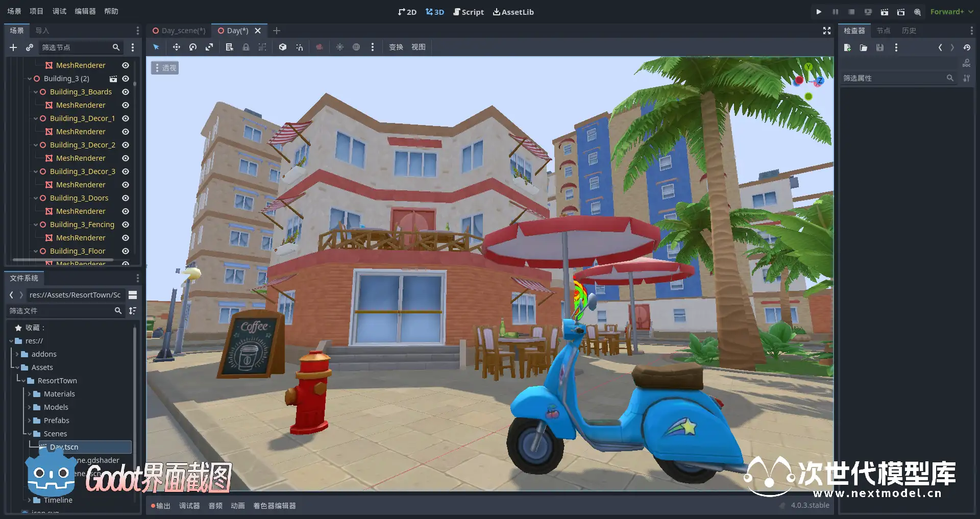Run the project with play button
Viewport: 980px width, 519px height.
point(819,12)
